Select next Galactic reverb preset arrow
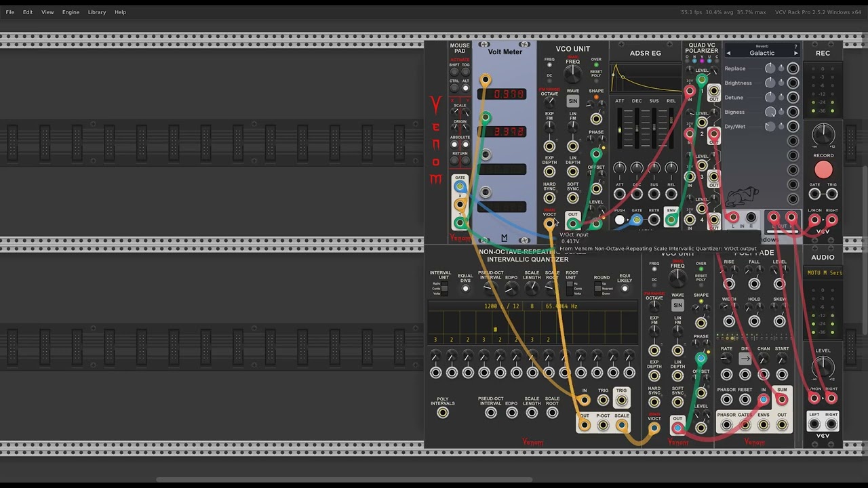 [x=796, y=53]
